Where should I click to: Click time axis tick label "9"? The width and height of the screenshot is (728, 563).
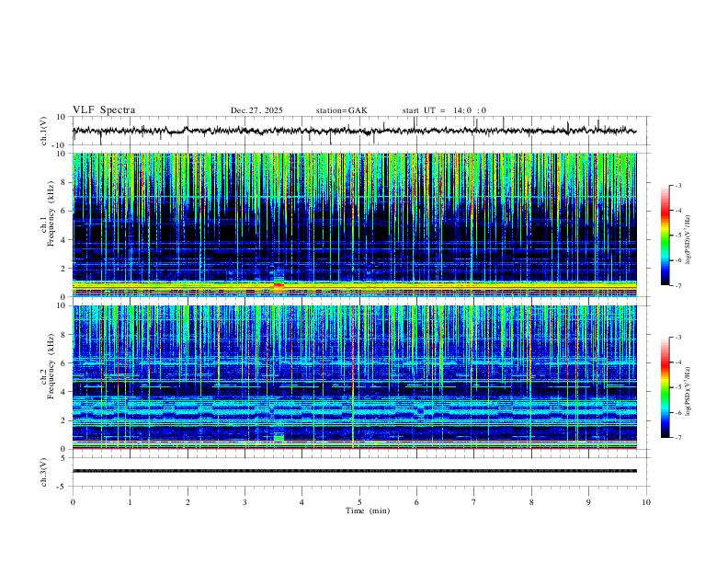point(588,502)
